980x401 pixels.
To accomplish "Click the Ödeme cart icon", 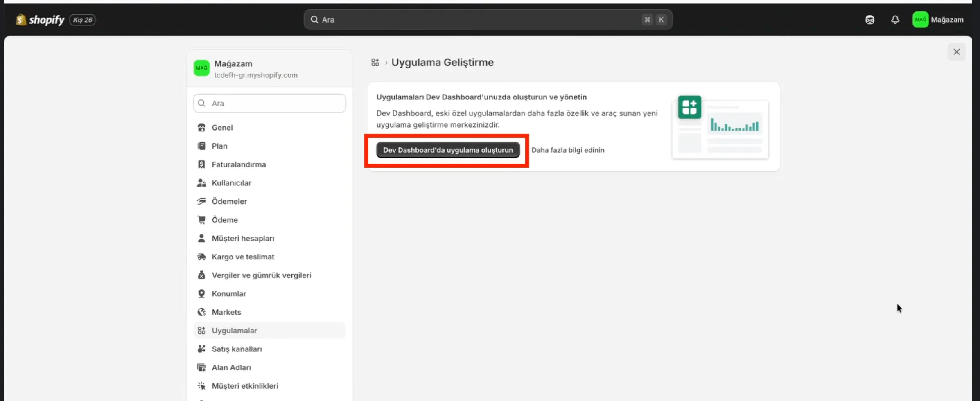I will point(201,220).
